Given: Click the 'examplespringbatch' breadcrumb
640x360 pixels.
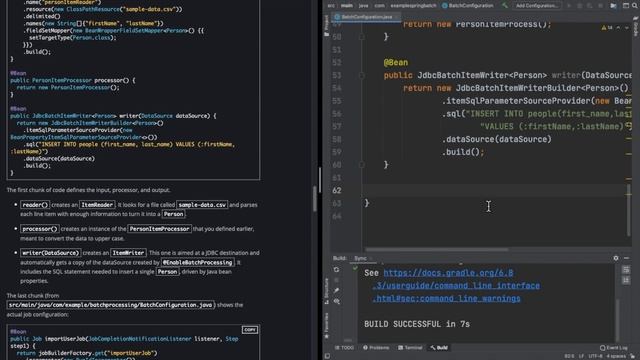Looking at the screenshot, I should (x=413, y=6).
